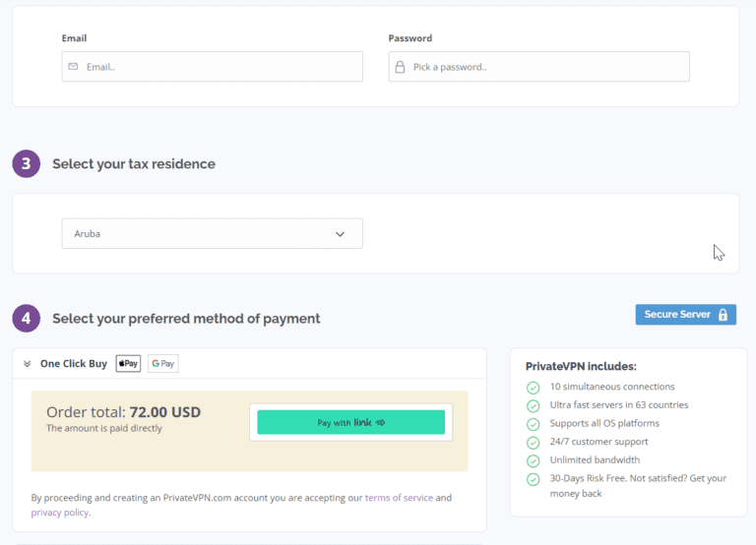The width and height of the screenshot is (756, 545).
Task: Click the Order total 72.00 USD text
Action: click(123, 412)
